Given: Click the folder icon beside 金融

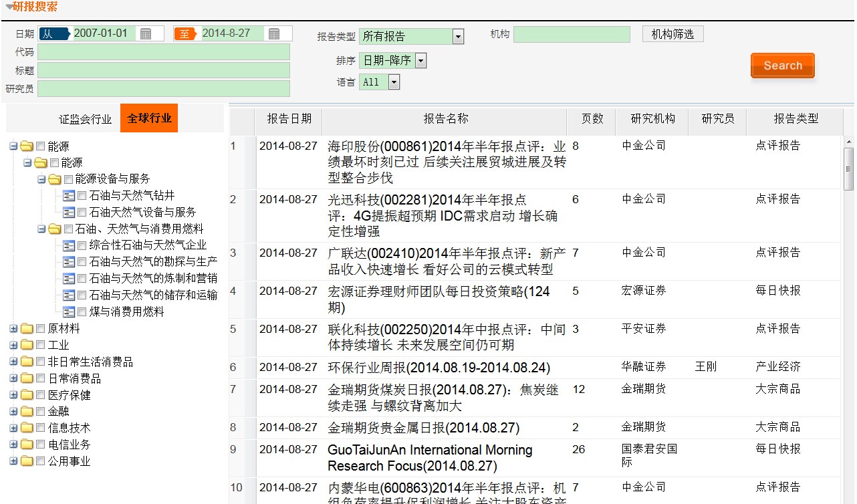Looking at the screenshot, I should [x=27, y=411].
